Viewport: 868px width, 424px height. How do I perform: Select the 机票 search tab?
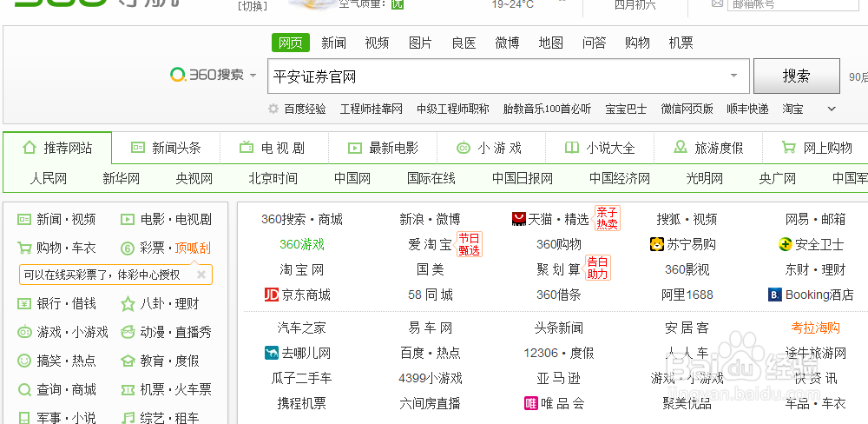(681, 43)
